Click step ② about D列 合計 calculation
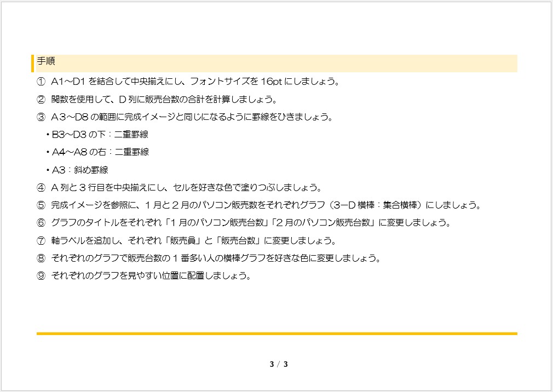Viewport: 553px width, 392px height. pyautogui.click(x=157, y=99)
